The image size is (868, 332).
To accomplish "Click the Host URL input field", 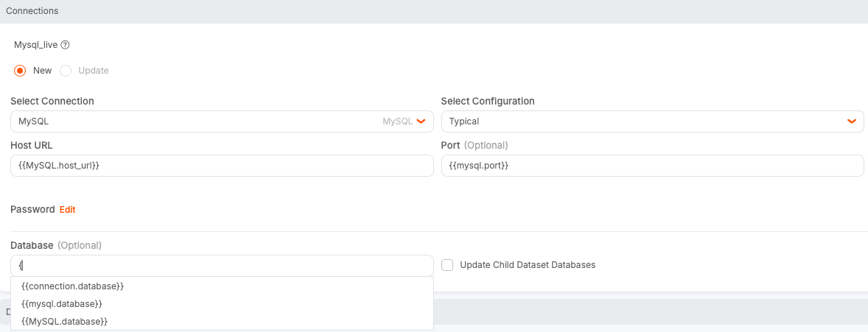I will coord(222,166).
